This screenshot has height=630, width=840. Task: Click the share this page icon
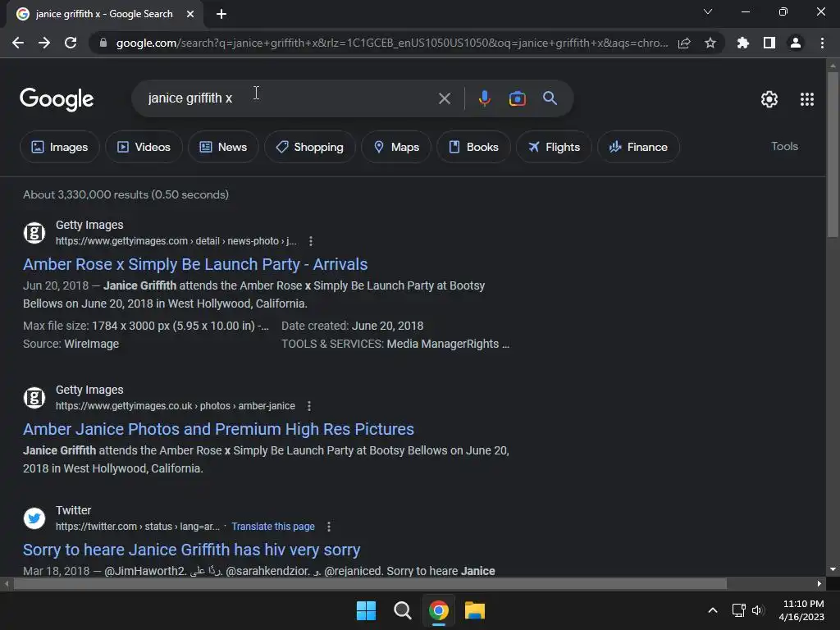coord(684,43)
